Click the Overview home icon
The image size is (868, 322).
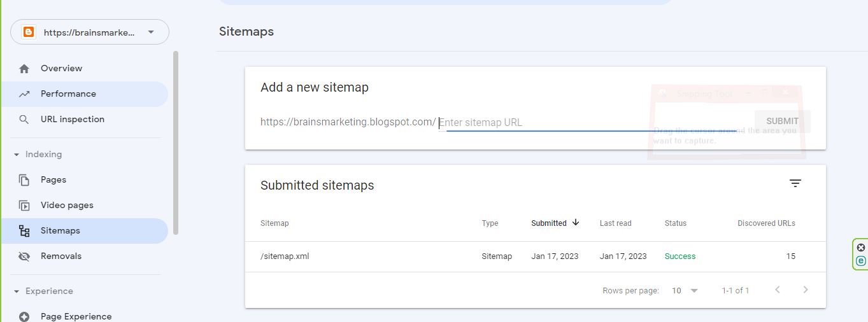pyautogui.click(x=24, y=69)
